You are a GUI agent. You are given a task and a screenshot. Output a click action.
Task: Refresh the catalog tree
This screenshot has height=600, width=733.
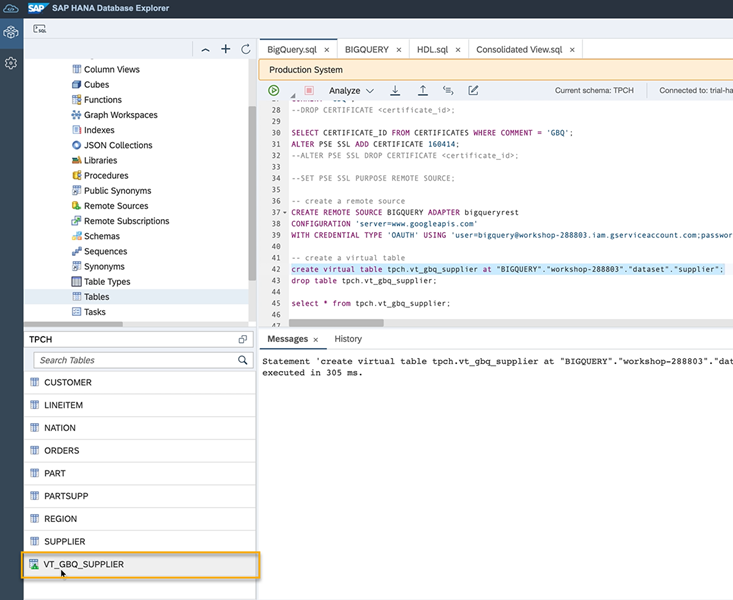point(246,49)
